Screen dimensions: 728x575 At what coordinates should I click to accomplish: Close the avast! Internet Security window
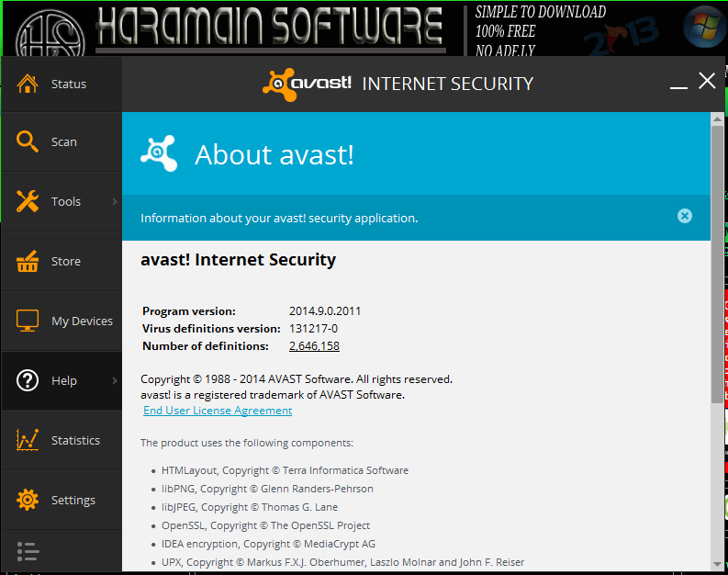coord(707,80)
